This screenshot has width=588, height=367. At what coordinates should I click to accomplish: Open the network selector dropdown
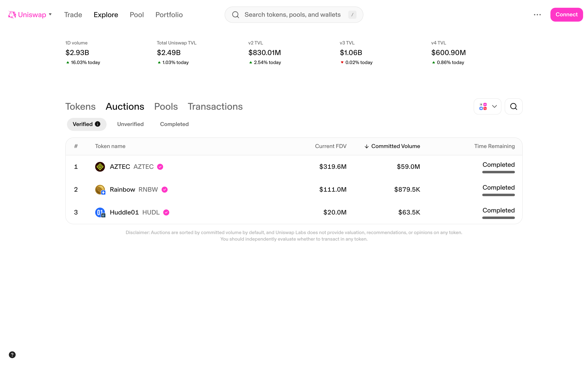click(x=487, y=106)
